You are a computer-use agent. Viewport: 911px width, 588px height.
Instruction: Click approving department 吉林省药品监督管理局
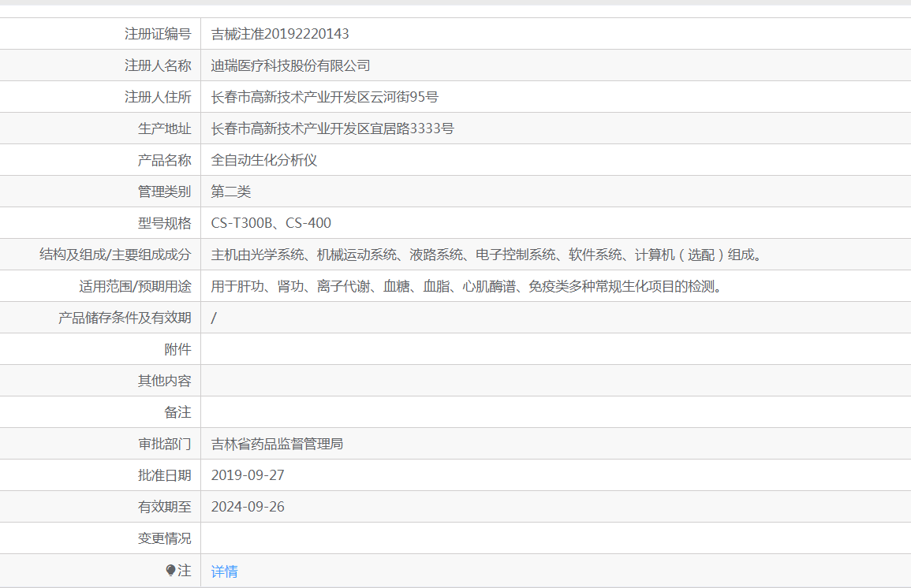click(x=277, y=444)
